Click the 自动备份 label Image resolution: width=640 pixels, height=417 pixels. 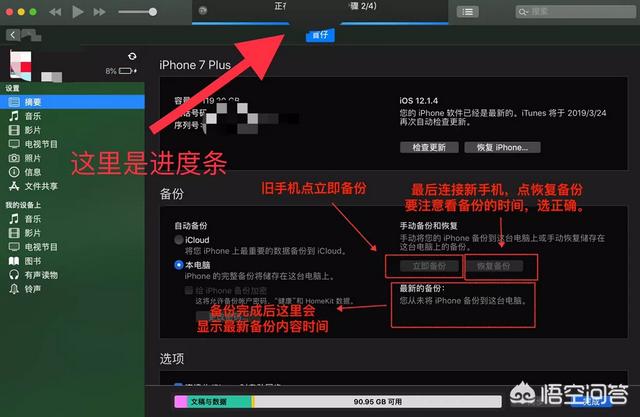[x=191, y=226]
